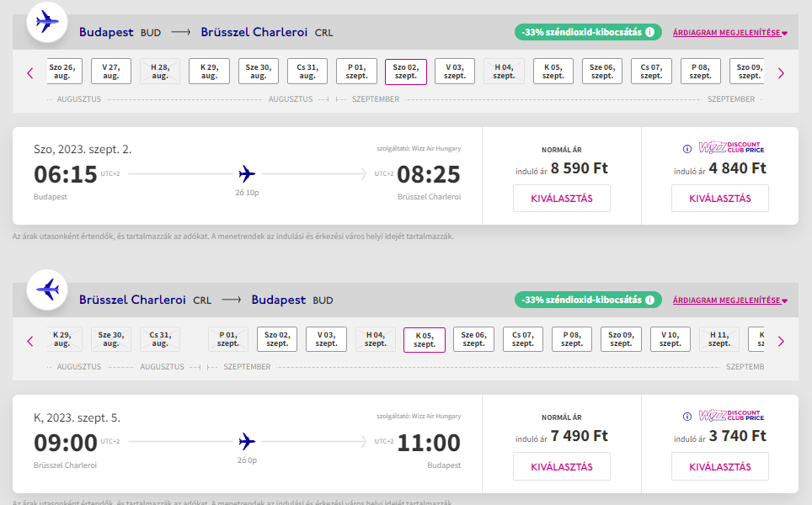Viewport: 812px width, 505px height.
Task: Choose return normal price 7 490 Ft Kiválasztás
Action: tap(561, 467)
